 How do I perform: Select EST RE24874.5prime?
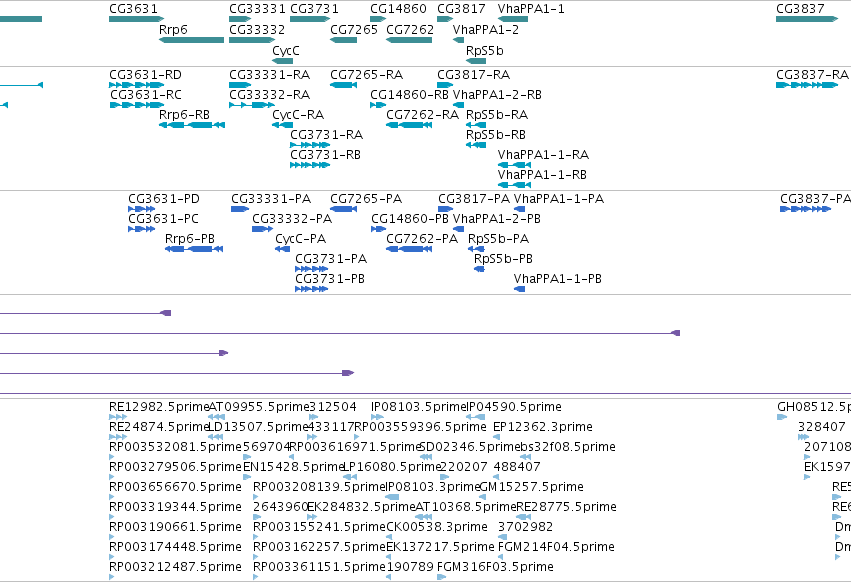pos(159,427)
